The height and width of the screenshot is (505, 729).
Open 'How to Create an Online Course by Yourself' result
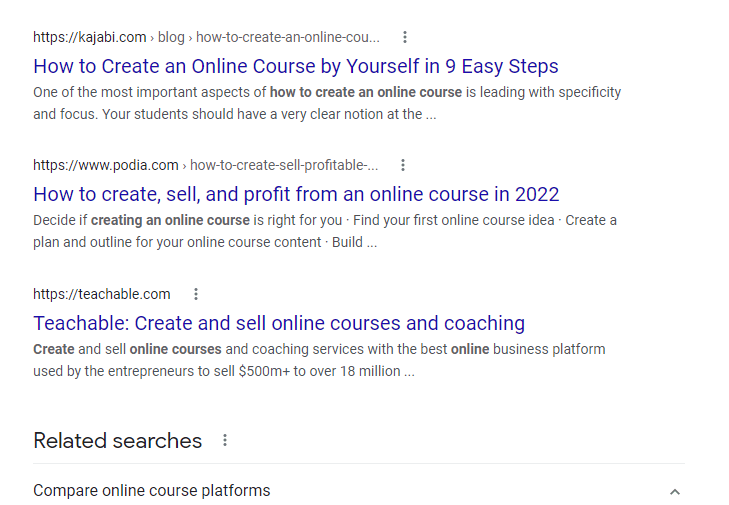coord(296,66)
